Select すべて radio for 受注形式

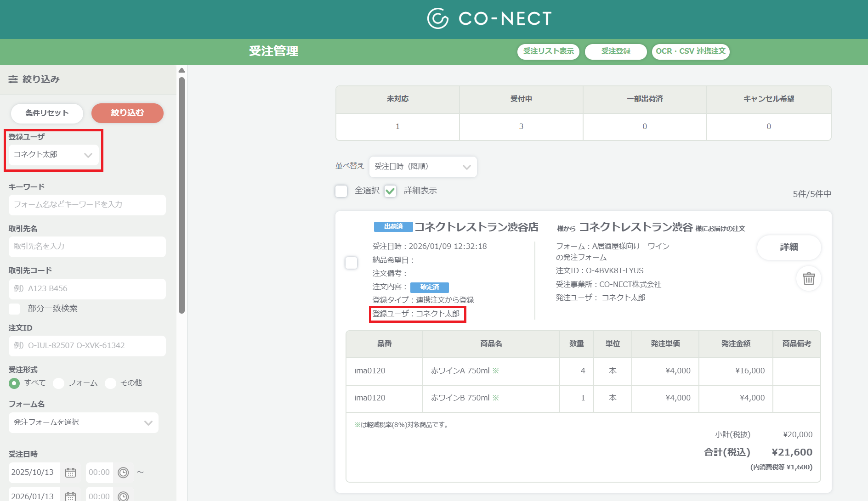tap(14, 383)
